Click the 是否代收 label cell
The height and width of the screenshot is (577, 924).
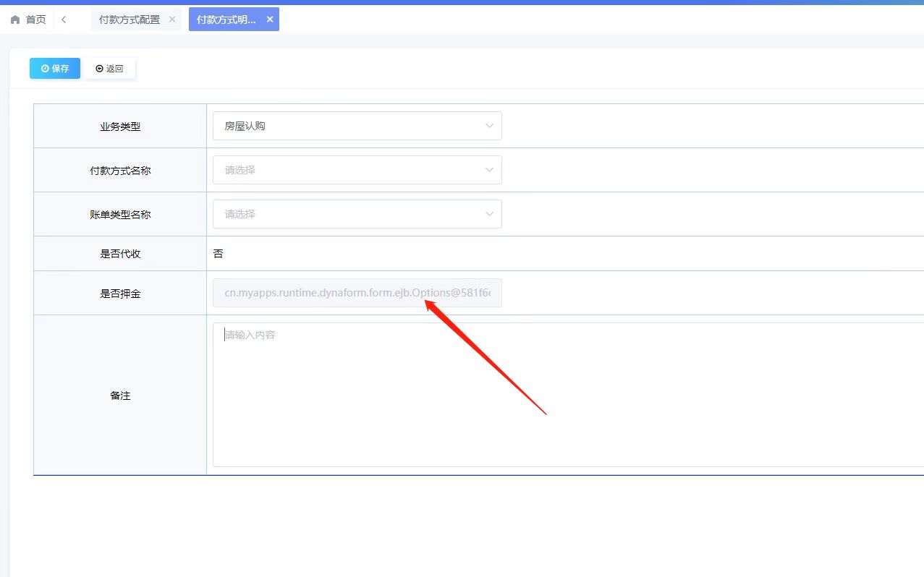coord(120,254)
